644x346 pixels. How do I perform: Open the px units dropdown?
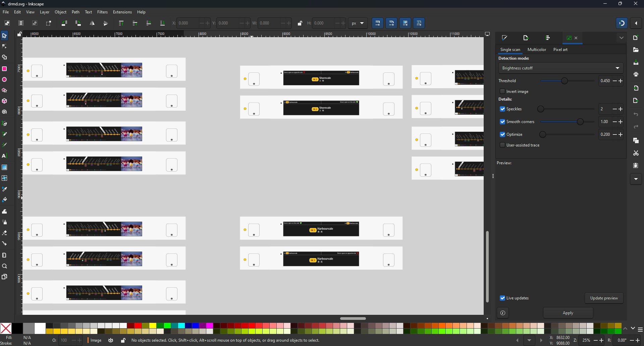click(358, 23)
